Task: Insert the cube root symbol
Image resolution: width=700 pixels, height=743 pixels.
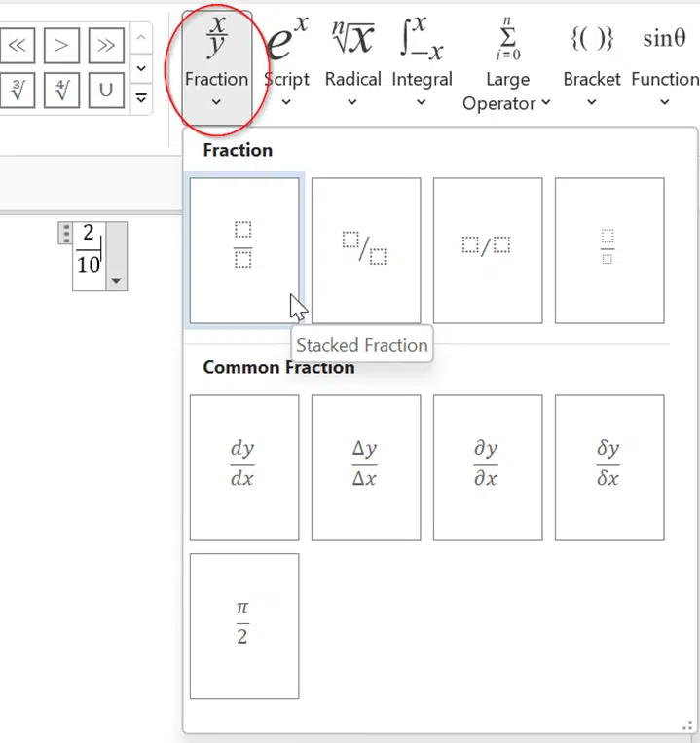Action: click(18, 90)
